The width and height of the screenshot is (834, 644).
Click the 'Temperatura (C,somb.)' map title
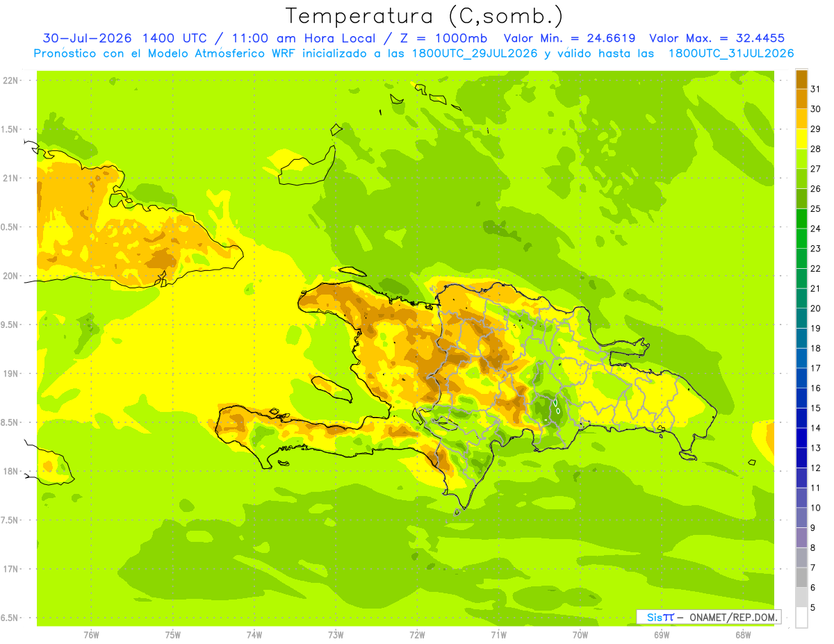(425, 16)
